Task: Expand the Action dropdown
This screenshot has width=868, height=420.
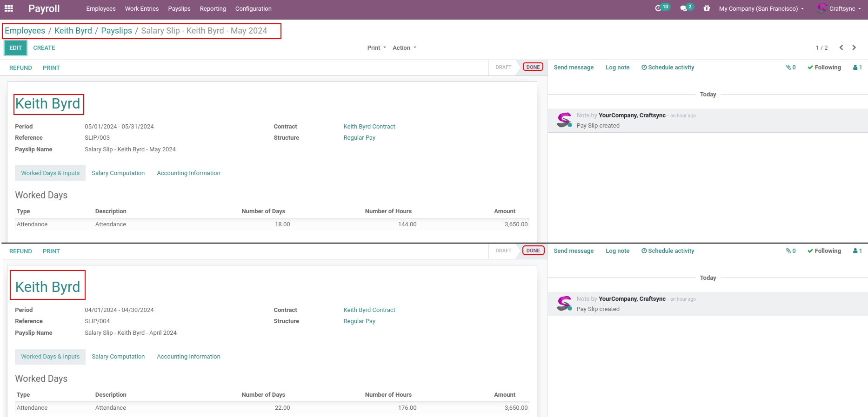Action: 404,48
